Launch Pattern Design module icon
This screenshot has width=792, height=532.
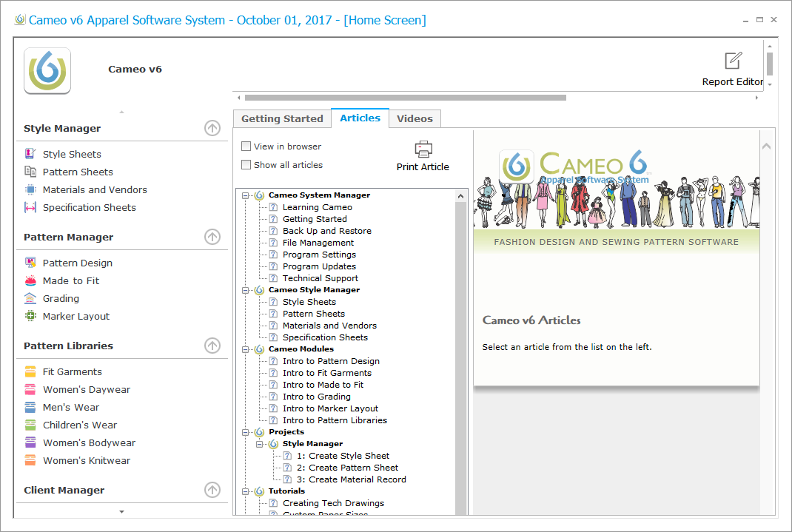pyautogui.click(x=30, y=263)
